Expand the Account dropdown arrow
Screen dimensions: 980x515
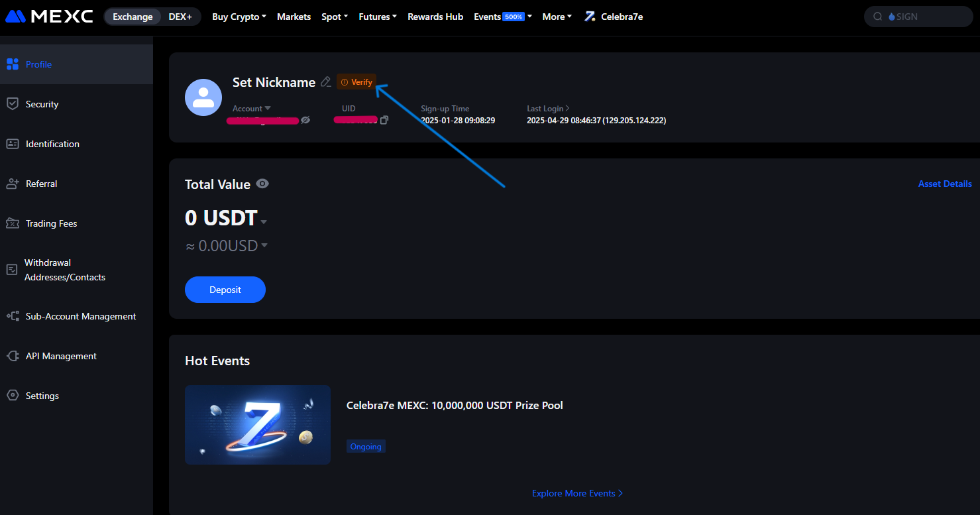coord(268,108)
